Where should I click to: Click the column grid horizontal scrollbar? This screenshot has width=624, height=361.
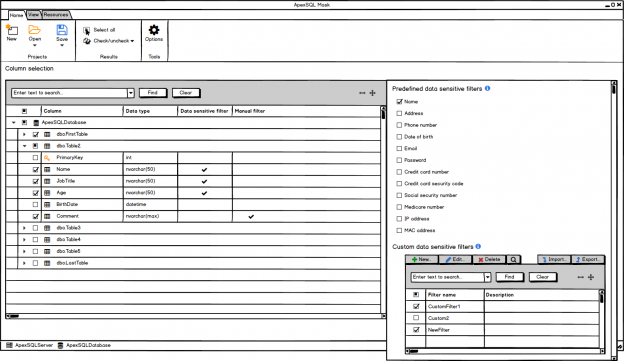pyautogui.click(x=195, y=316)
